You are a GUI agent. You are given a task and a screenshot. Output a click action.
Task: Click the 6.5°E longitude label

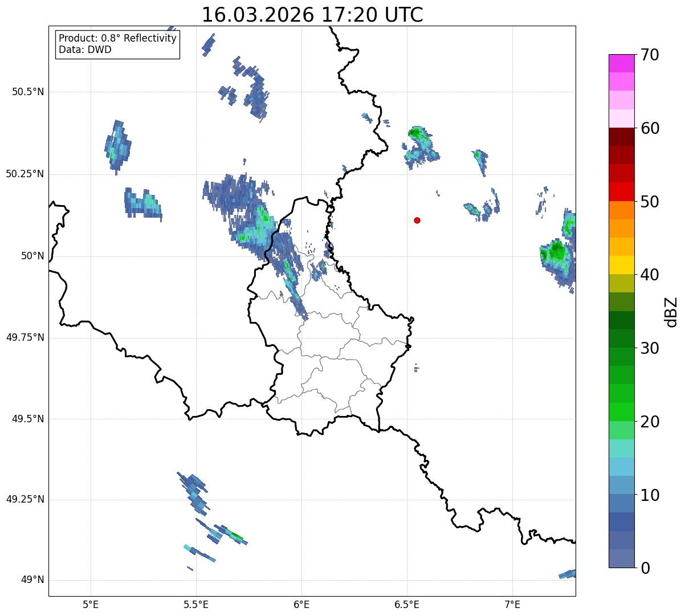(x=407, y=604)
